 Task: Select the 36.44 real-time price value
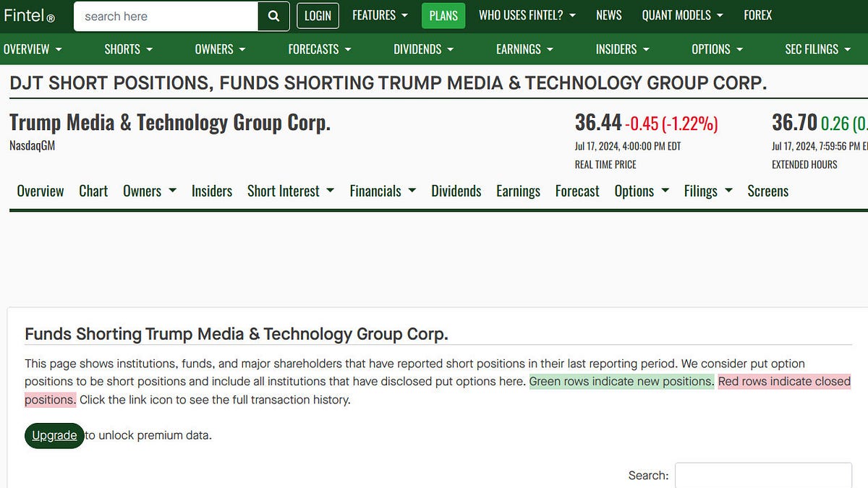point(598,123)
